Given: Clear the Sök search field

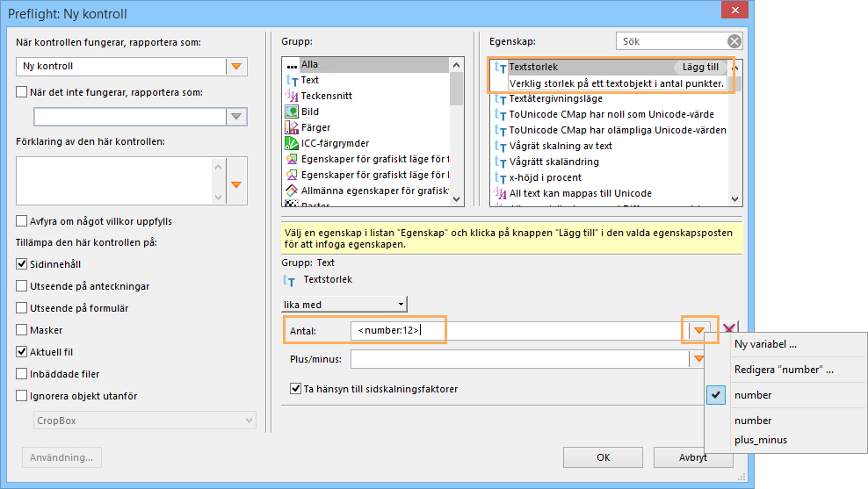Looking at the screenshot, I should (734, 41).
